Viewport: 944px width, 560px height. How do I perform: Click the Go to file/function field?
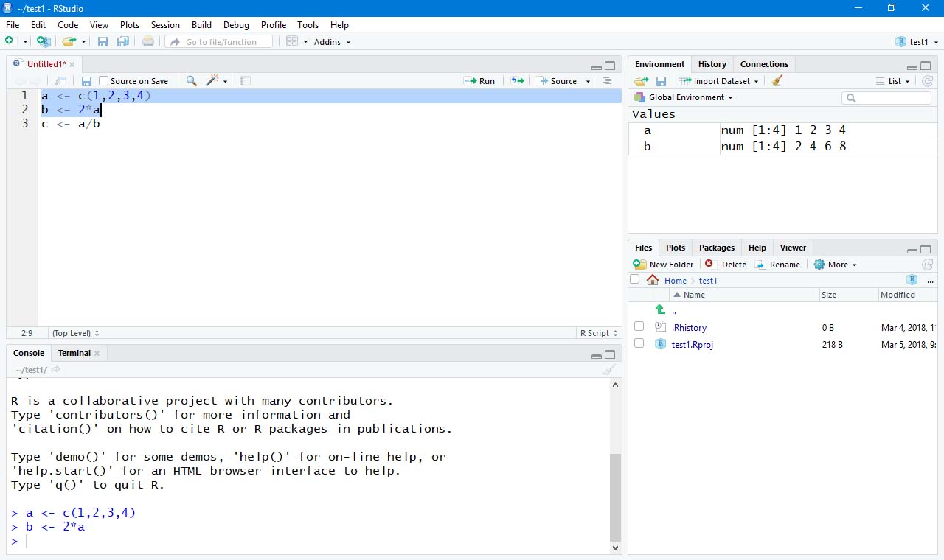click(x=220, y=42)
